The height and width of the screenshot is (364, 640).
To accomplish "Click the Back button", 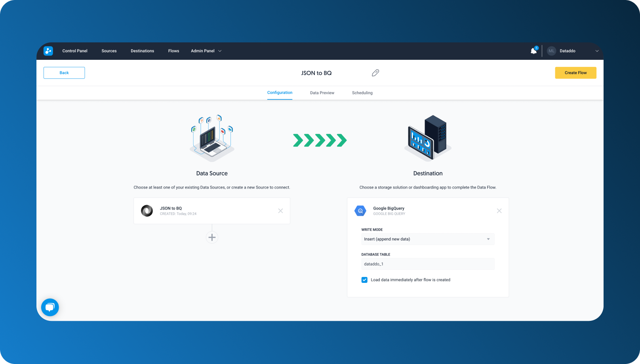I will click(x=64, y=73).
